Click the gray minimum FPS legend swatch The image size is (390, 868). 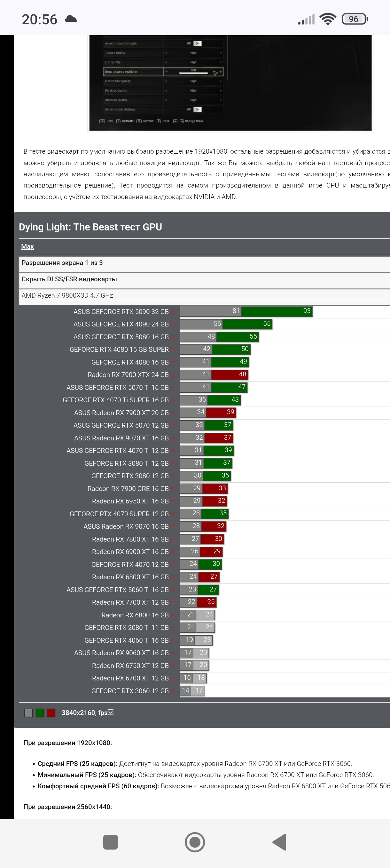[28, 713]
